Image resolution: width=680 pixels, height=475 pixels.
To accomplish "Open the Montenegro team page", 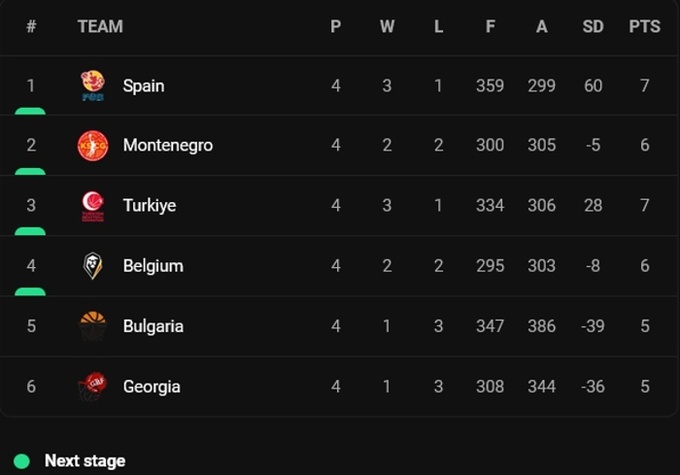I will (x=167, y=146).
